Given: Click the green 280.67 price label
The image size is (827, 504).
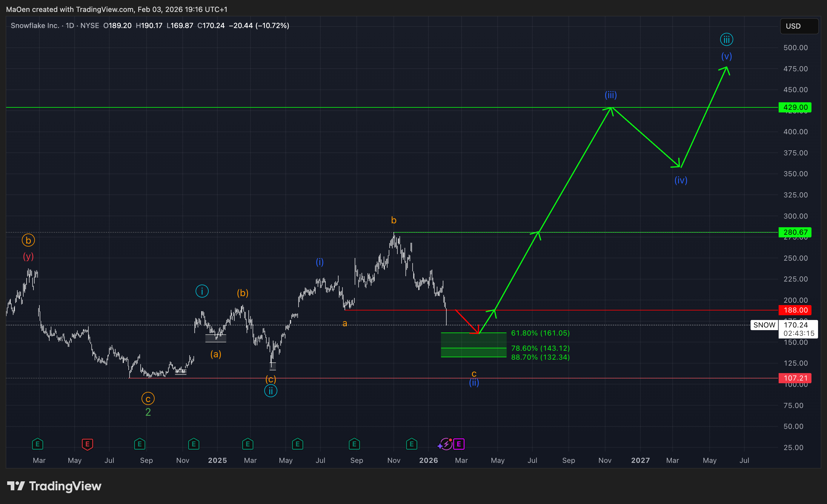Looking at the screenshot, I should point(795,232).
